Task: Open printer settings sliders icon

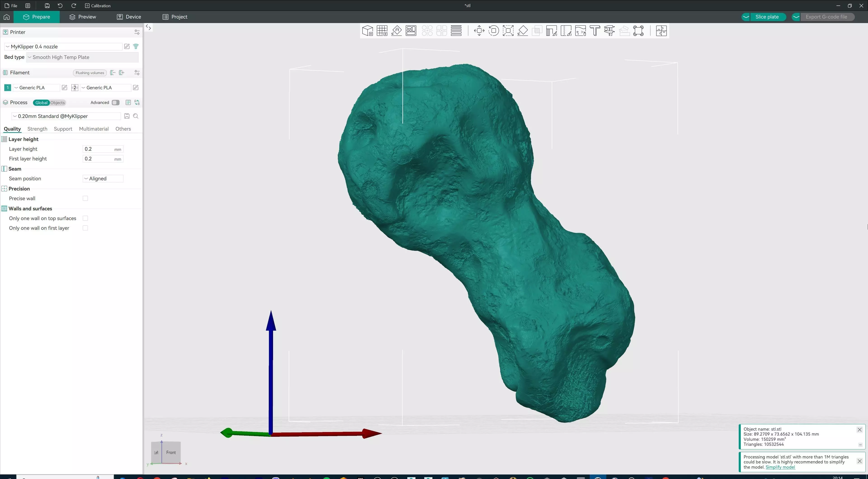Action: coord(137,32)
